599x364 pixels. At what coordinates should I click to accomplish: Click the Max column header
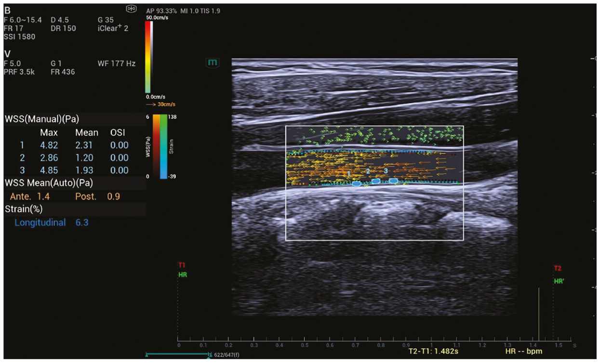point(49,132)
